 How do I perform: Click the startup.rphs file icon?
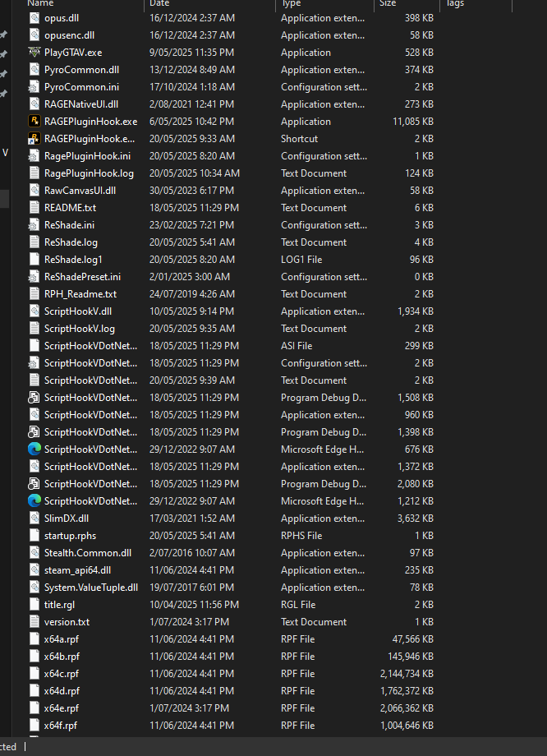click(34, 536)
